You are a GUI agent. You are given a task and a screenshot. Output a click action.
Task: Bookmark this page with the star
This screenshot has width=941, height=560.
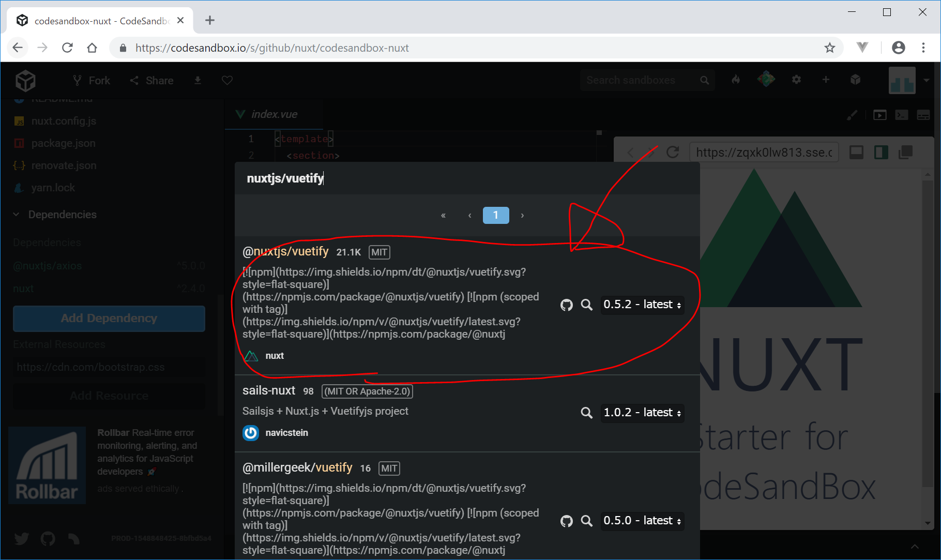click(x=829, y=48)
